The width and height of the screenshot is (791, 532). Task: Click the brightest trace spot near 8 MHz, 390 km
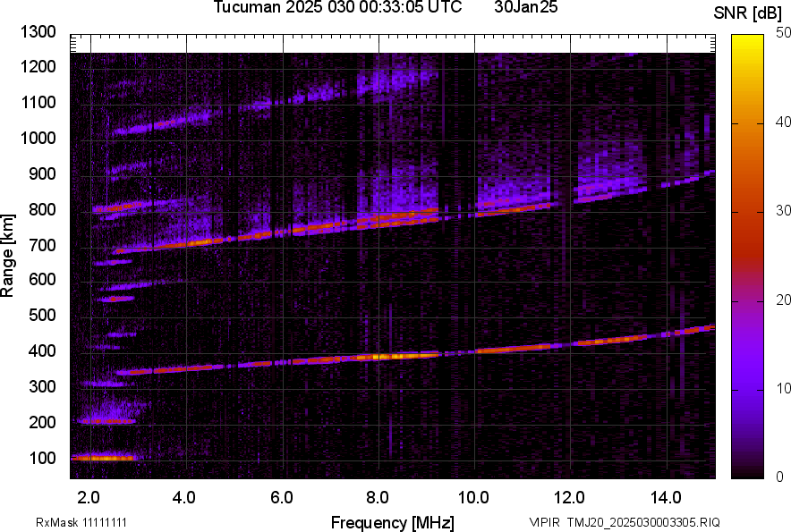(383, 356)
